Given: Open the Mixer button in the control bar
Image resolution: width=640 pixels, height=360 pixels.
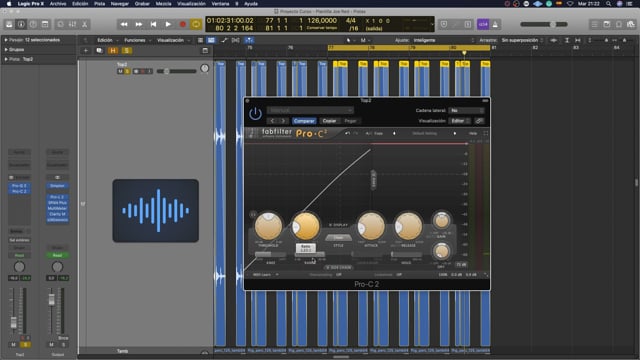Looking at the screenshot, I should 72,24.
